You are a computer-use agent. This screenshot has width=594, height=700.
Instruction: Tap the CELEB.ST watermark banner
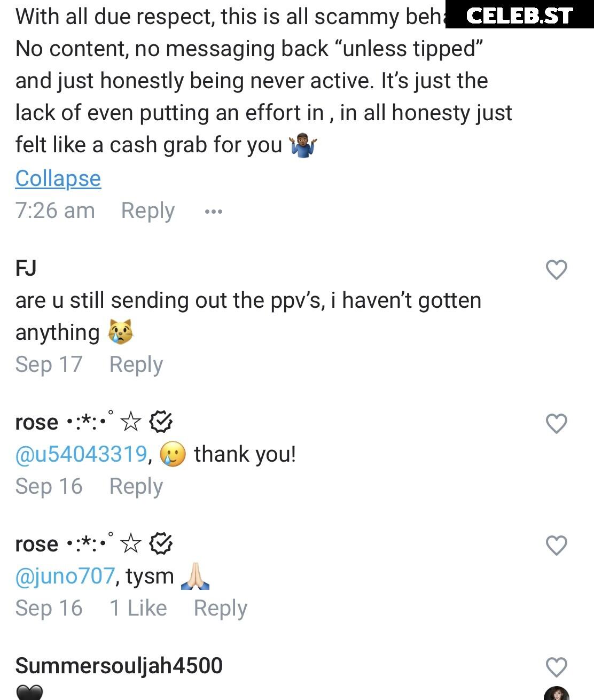(519, 15)
